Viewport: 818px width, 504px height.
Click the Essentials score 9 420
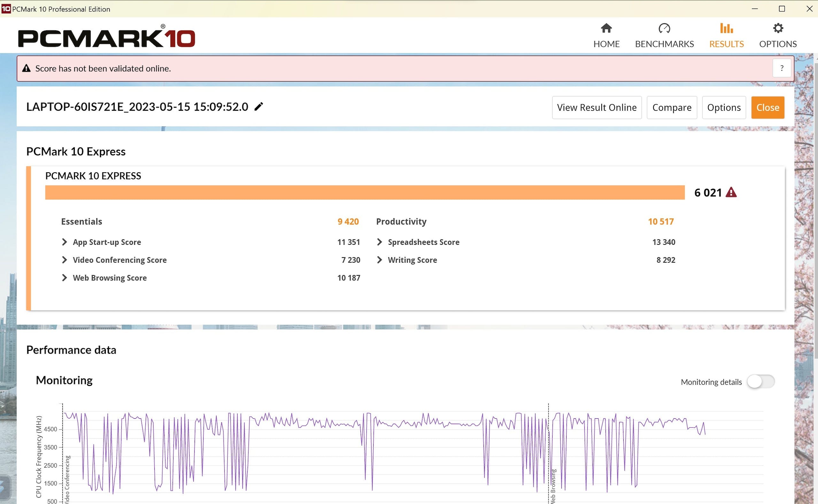tap(348, 222)
